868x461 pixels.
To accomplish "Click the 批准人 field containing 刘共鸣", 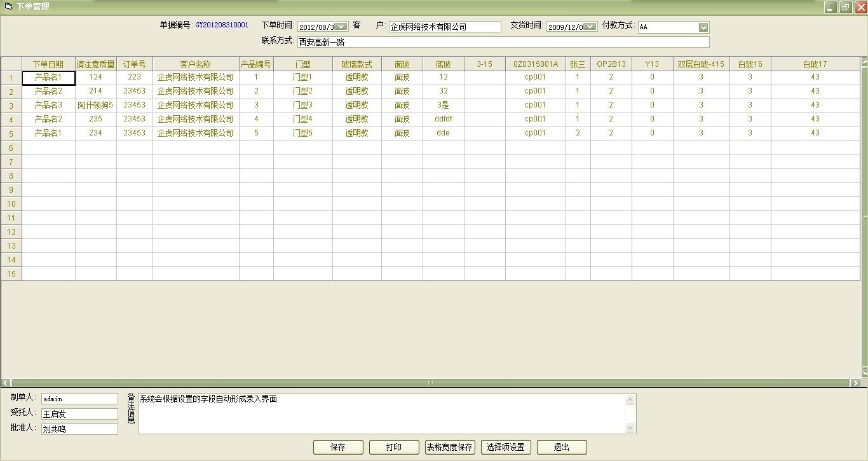I will pyautogui.click(x=79, y=429).
